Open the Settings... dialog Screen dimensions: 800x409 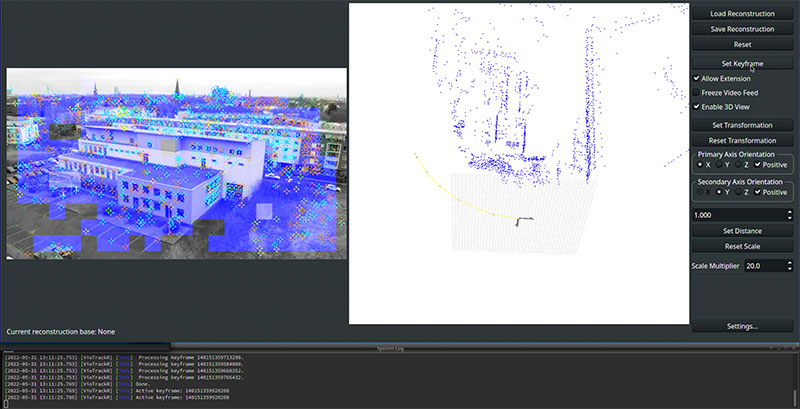click(x=742, y=326)
